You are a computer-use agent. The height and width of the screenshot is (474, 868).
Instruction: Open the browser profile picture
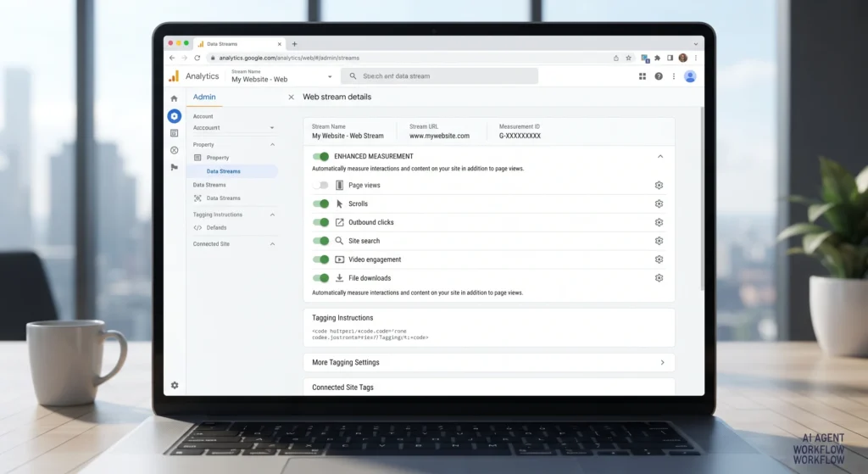[x=683, y=58]
